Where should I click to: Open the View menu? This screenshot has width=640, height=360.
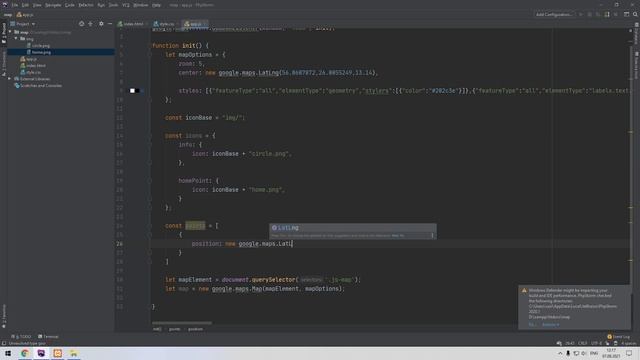click(37, 5)
